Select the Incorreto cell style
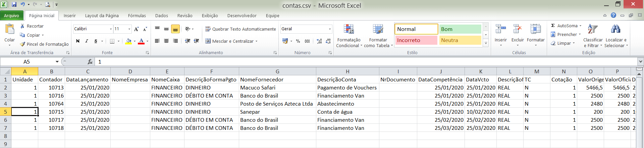Image resolution: width=644 pixels, height=148 pixels. pos(416,40)
